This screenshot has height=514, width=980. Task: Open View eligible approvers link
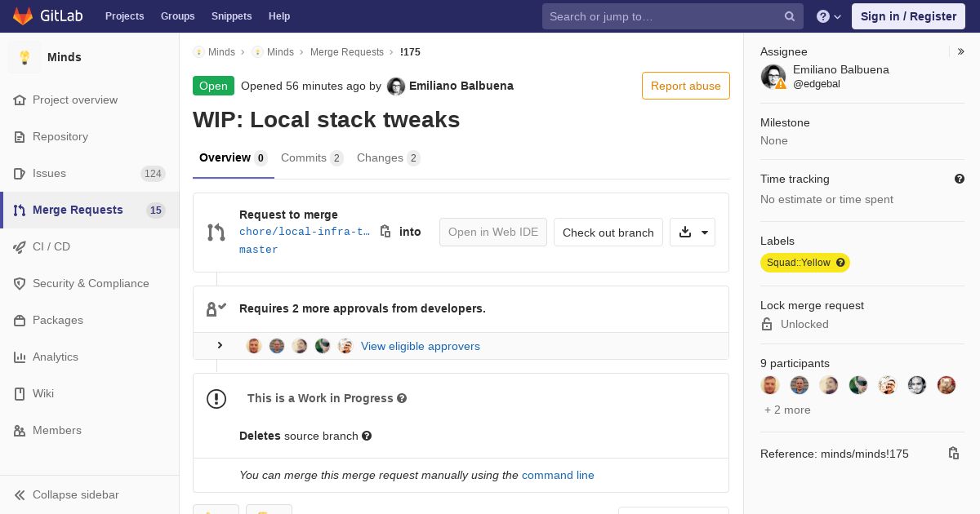tap(421, 346)
